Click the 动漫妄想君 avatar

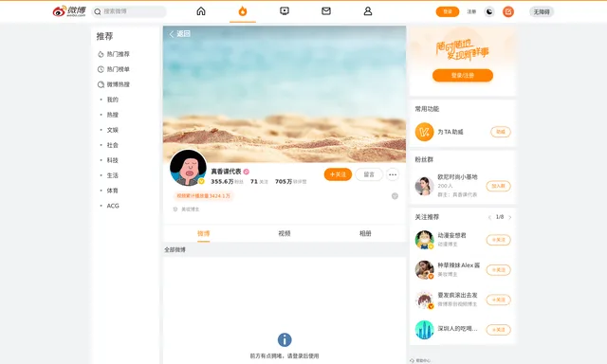pos(424,240)
